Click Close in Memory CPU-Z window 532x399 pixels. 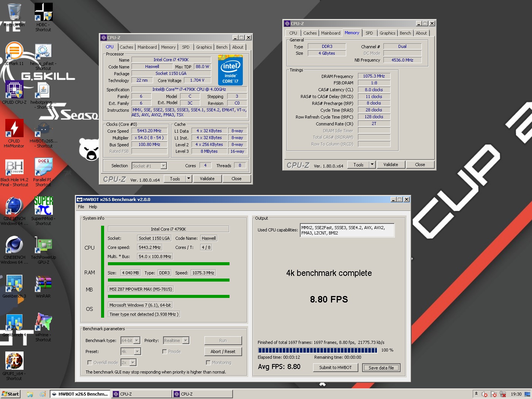420,165
